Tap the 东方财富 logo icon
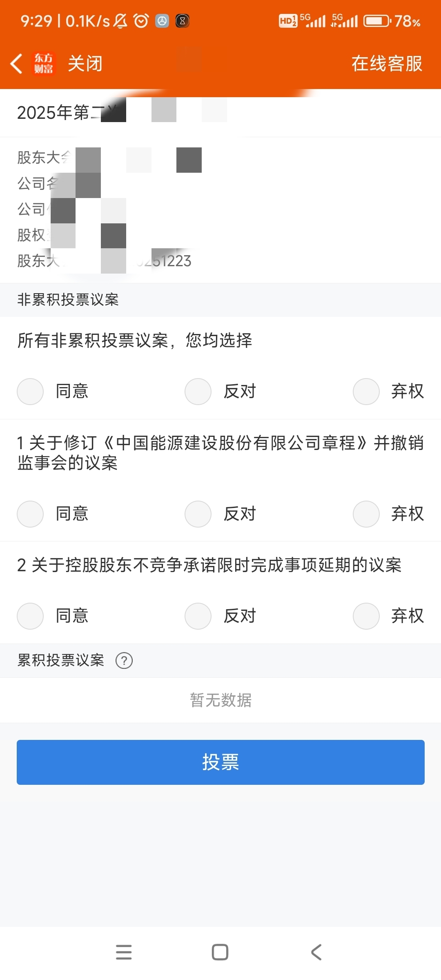The height and width of the screenshot is (980, 441). click(43, 64)
